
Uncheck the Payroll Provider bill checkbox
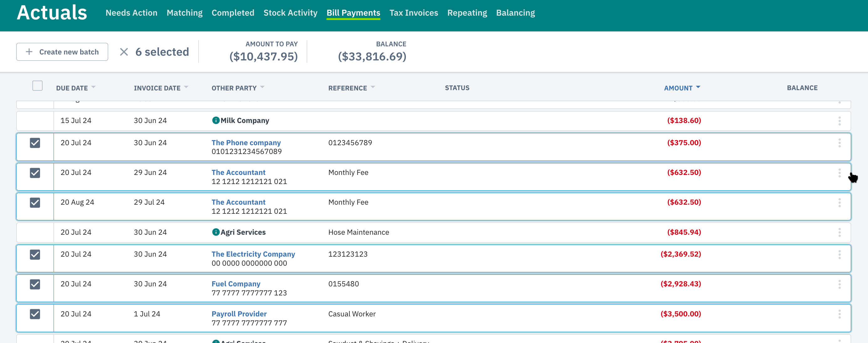35,314
